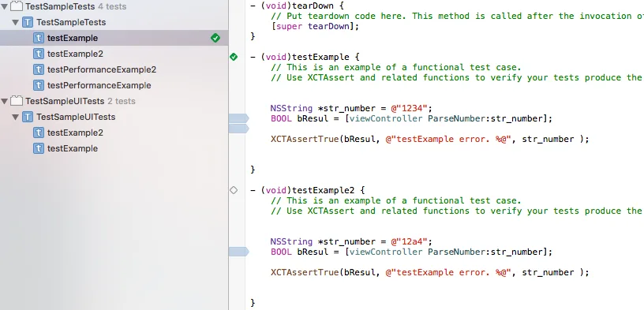644x310 pixels.
Task: Click viewController in testExample2's ParseNumber call
Action: [x=385, y=252]
